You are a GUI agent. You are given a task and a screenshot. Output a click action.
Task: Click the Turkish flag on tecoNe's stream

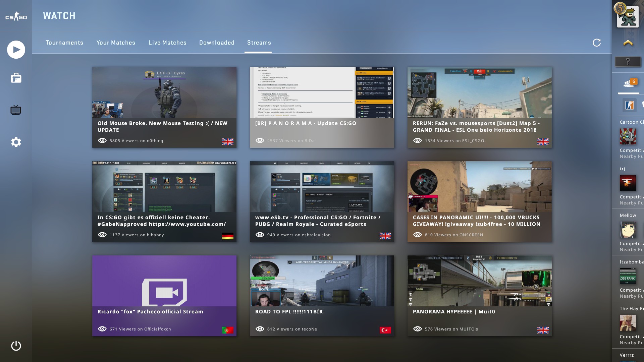385,330
